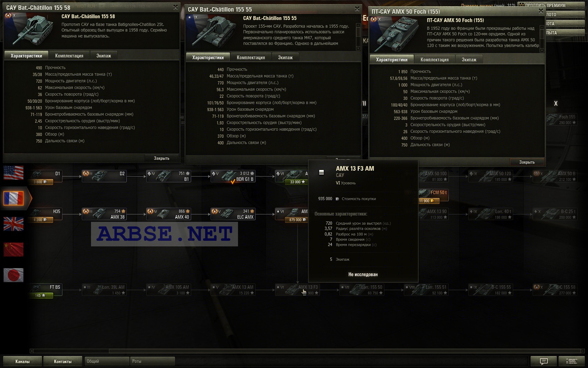Open the chat message icon at bottom right
Viewport: 588px width, 368px height.
(544, 361)
